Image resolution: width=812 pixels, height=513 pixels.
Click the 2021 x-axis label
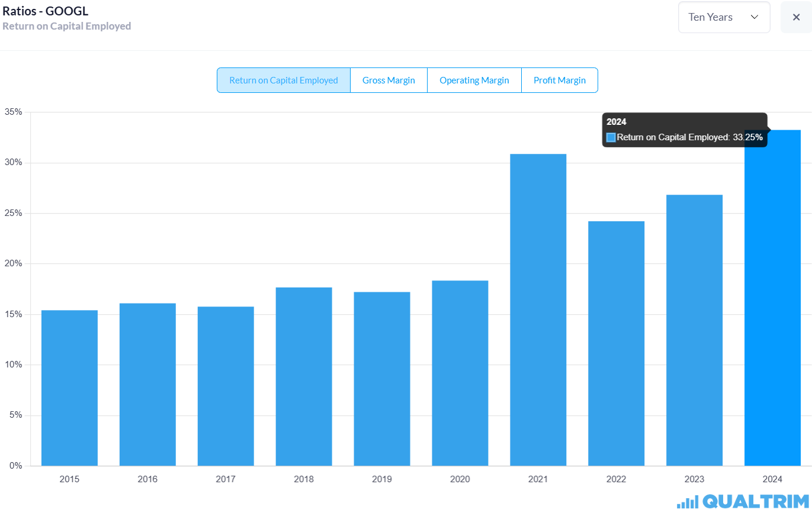point(538,479)
